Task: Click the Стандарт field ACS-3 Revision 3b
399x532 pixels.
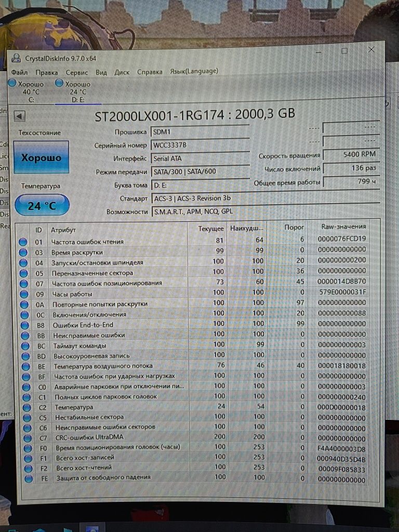Action: tap(265, 198)
